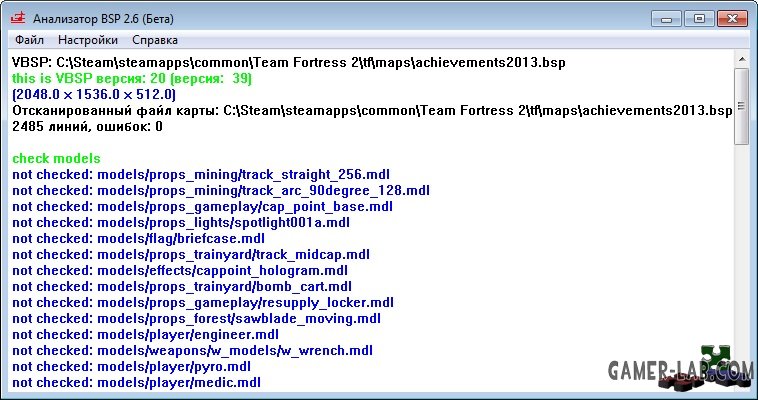Screen dimensions: 758x400
Task: Click the green 'check models' heading
Action: point(56,159)
